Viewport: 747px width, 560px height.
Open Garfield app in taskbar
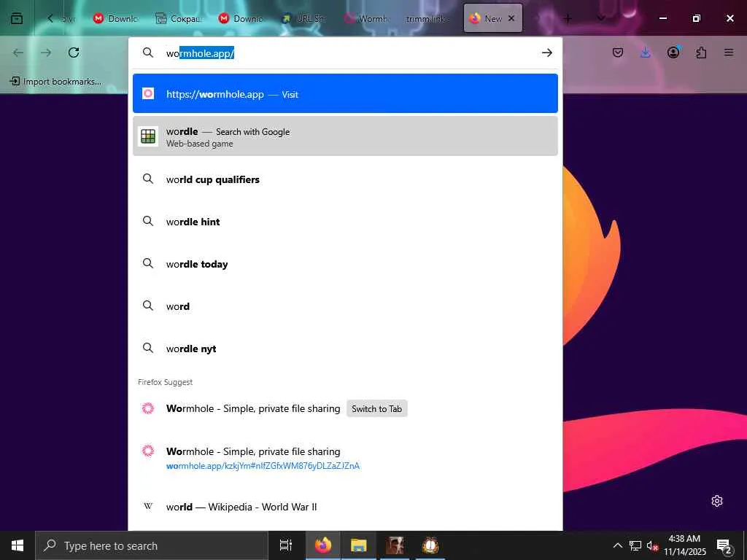tap(430, 545)
